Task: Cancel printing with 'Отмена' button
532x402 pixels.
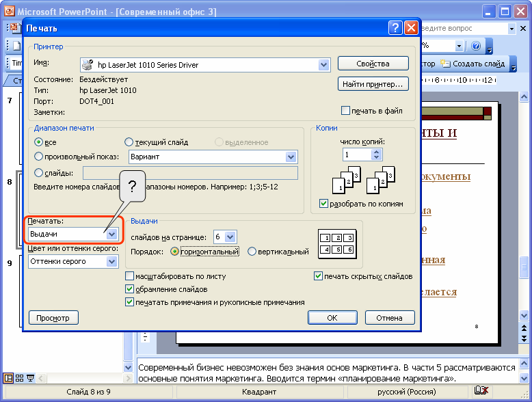Action: click(x=390, y=318)
